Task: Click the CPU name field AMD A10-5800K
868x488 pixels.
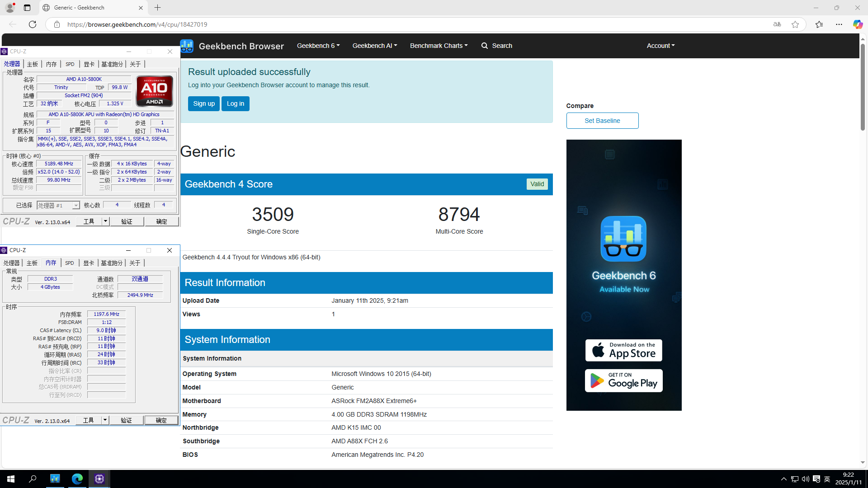Action: click(x=84, y=79)
